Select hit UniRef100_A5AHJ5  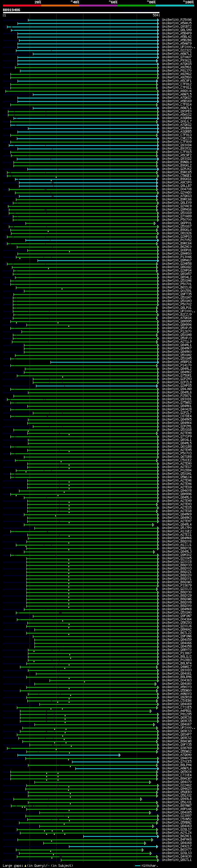[176, 23]
